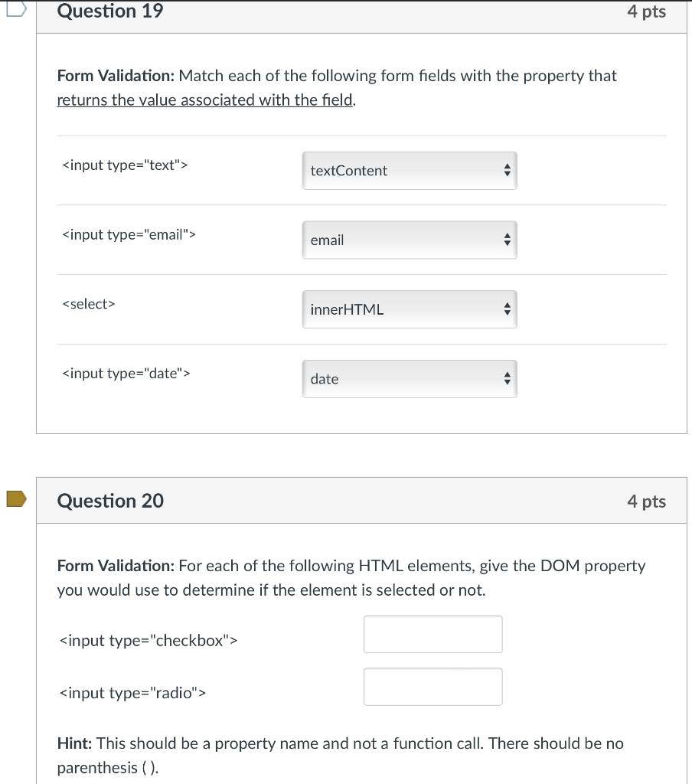Click the arrows on the innerHTML select box
Image resolution: width=692 pixels, height=784 pixels.
(507, 309)
